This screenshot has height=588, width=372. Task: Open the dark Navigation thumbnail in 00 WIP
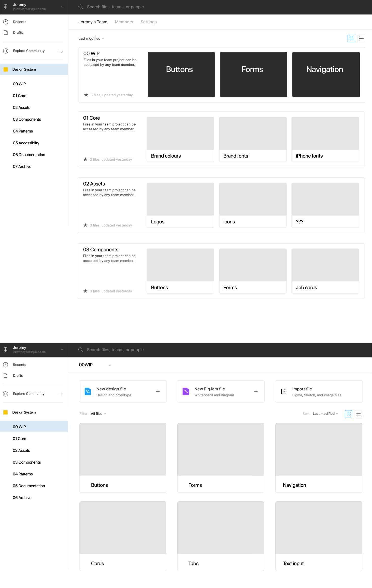326,74
